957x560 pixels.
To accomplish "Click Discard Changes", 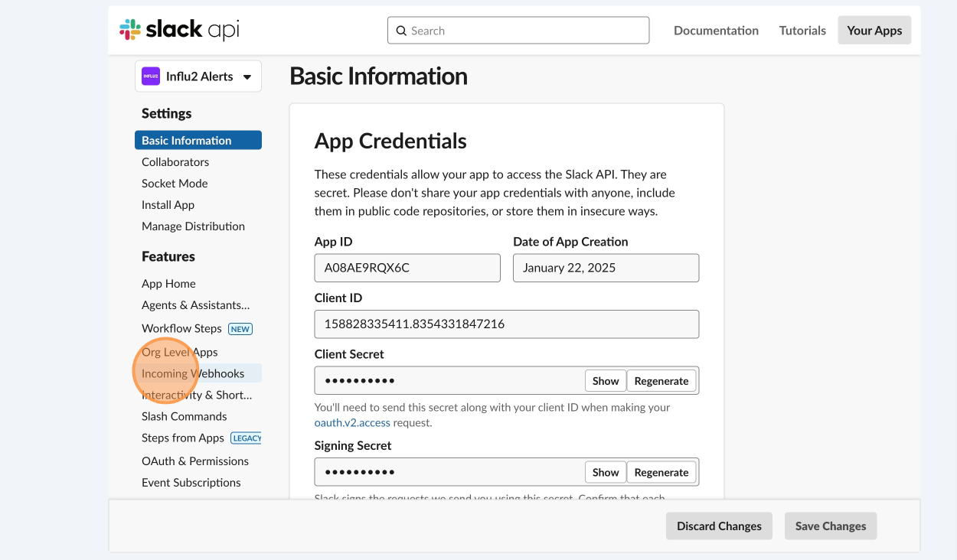I will tap(719, 526).
